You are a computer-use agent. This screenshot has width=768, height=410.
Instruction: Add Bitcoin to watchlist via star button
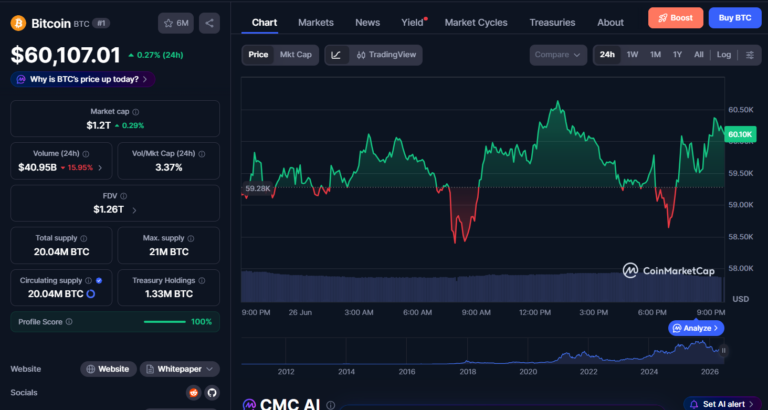pyautogui.click(x=176, y=23)
